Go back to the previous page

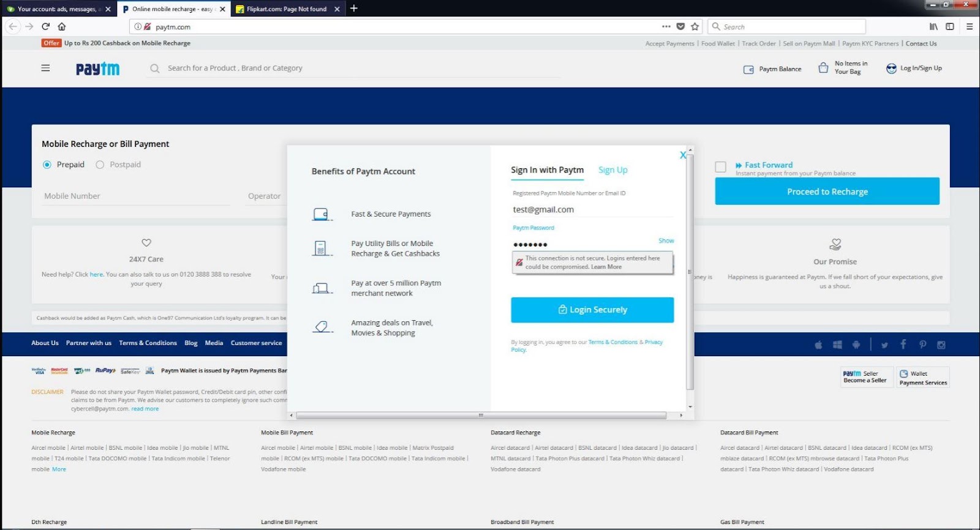point(13,26)
